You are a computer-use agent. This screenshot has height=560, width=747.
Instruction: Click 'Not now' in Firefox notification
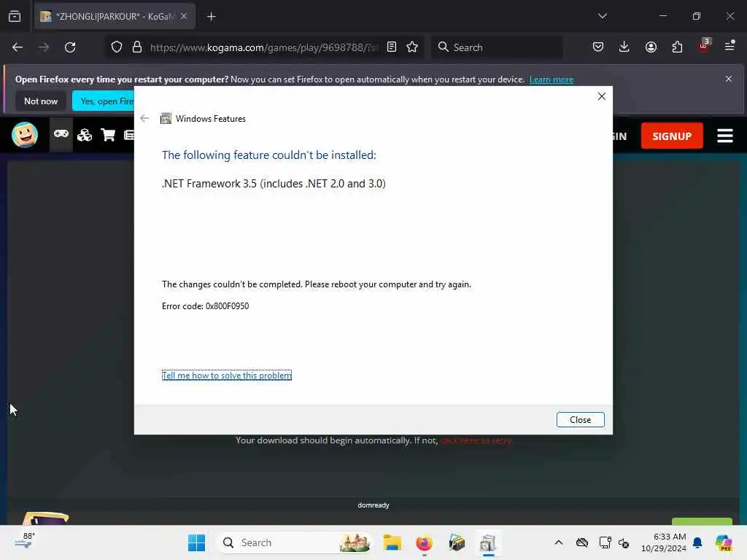(x=41, y=101)
